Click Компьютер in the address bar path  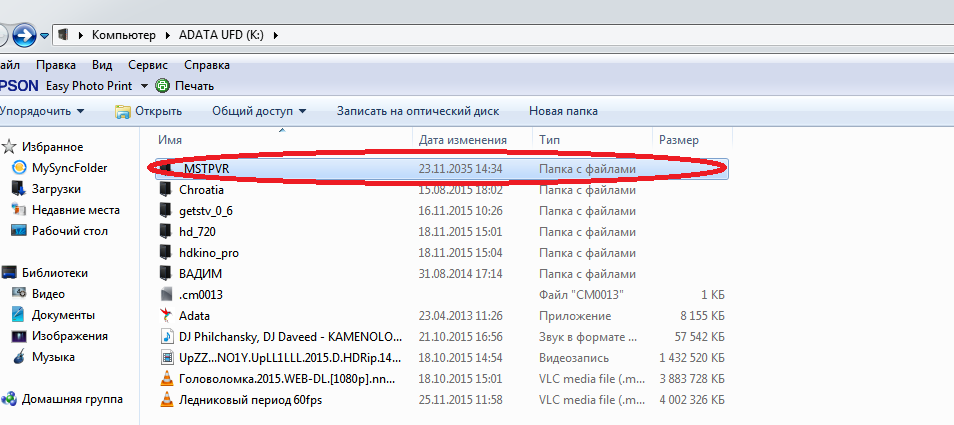(x=124, y=35)
